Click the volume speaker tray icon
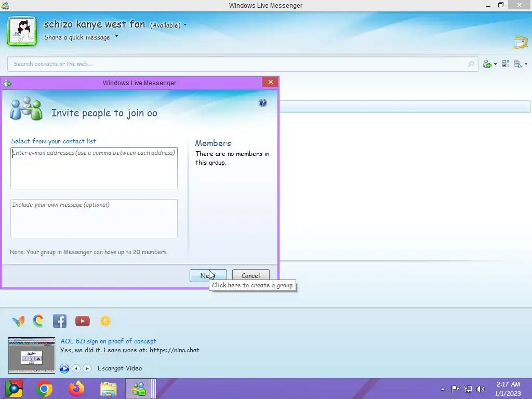 point(481,389)
